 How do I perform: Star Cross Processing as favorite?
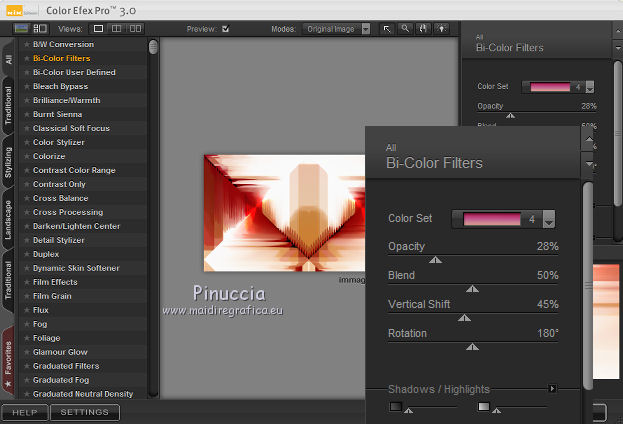27,212
